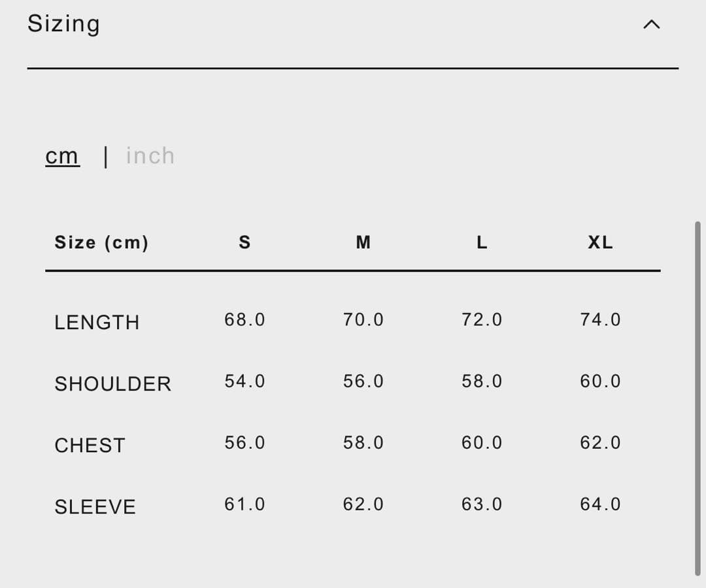Click the SLEEVE row label

coord(95,507)
